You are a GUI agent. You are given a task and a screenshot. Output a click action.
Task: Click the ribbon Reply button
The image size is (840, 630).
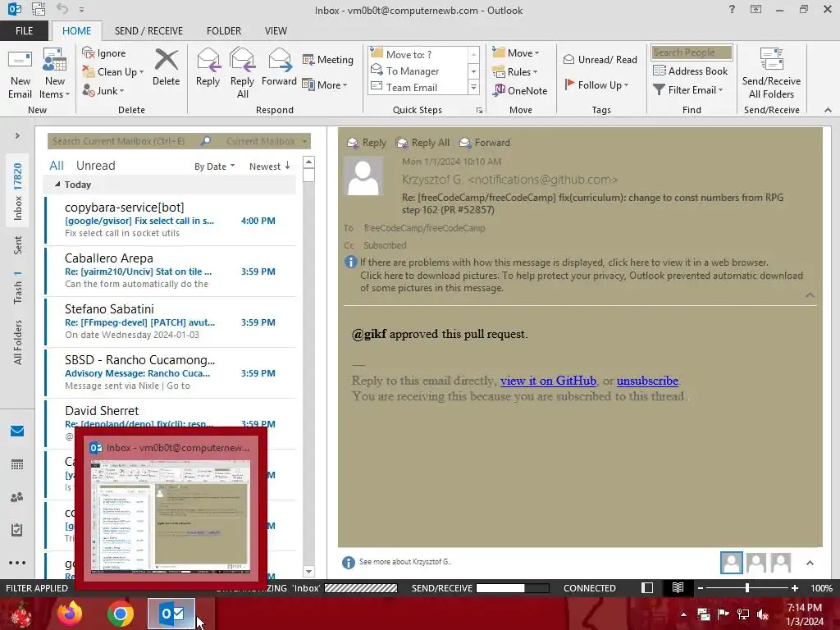[x=208, y=67]
